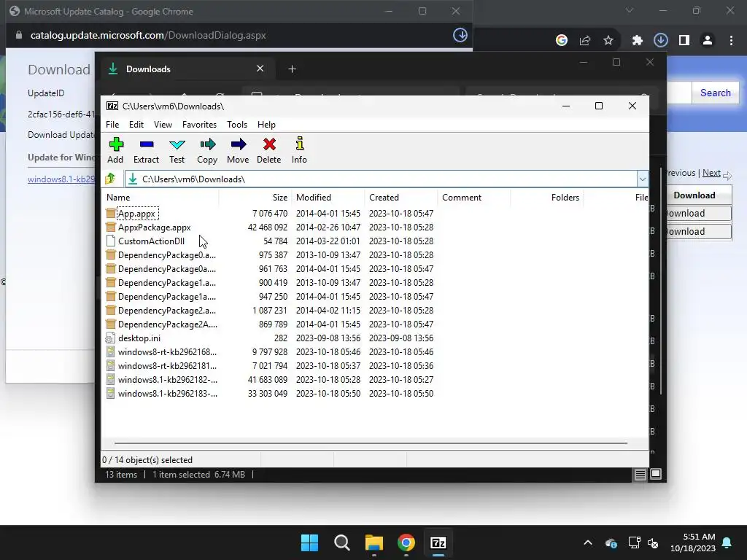747x560 pixels.
Task: Open the File menu in 7-Zip
Action: pos(112,124)
